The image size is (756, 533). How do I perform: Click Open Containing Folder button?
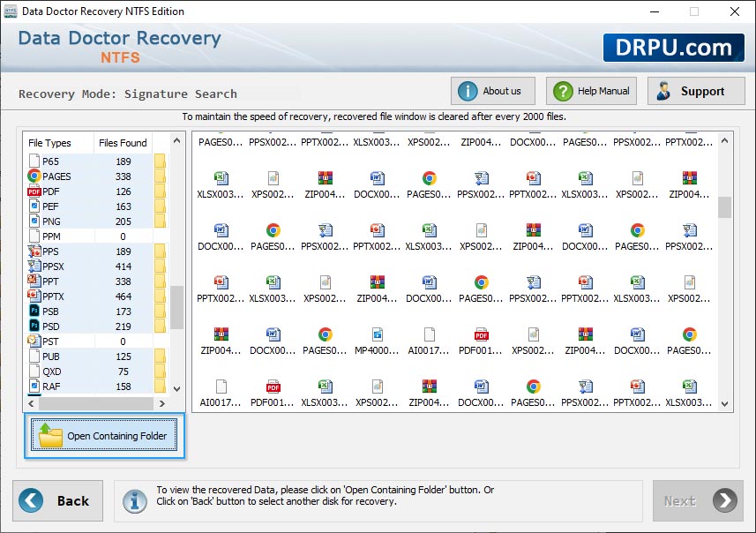(x=104, y=436)
